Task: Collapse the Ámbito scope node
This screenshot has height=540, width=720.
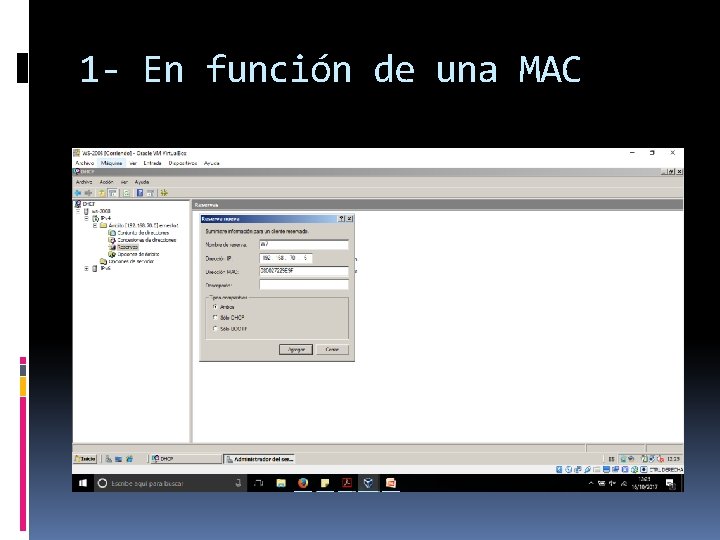Action: point(95,225)
